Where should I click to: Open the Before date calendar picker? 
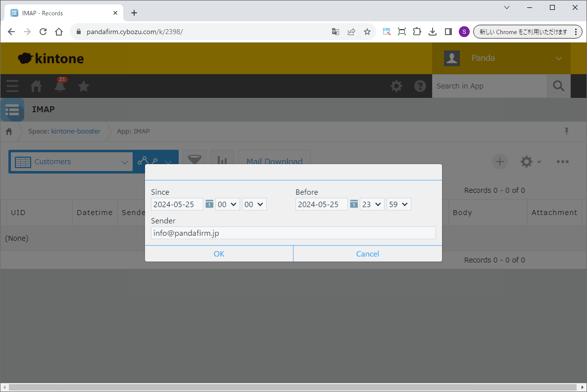pos(354,204)
